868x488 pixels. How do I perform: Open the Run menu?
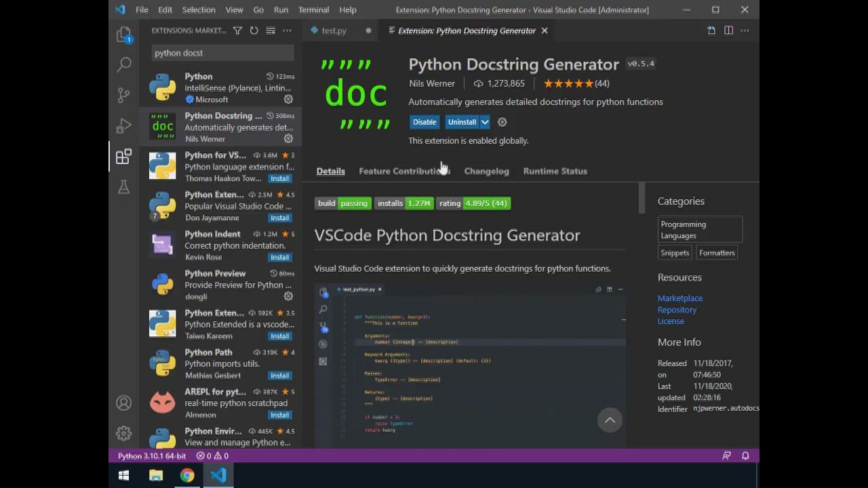[281, 9]
